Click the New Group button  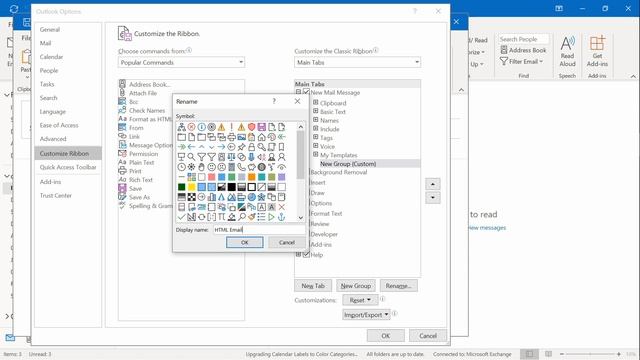(x=356, y=286)
